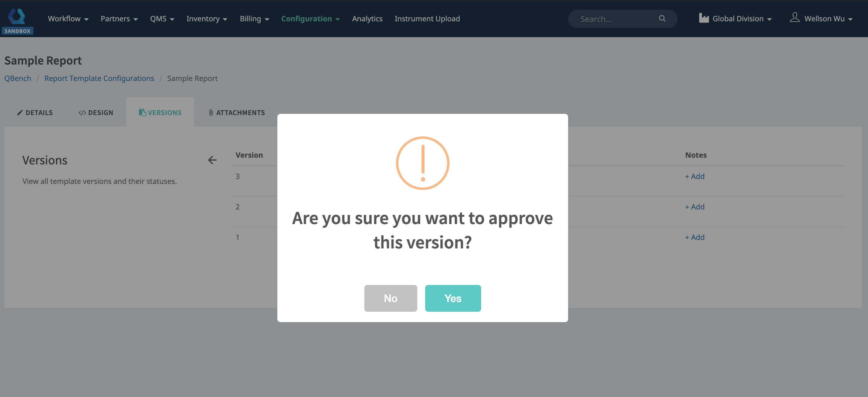
Task: Add a note to version 3
Action: (x=694, y=176)
